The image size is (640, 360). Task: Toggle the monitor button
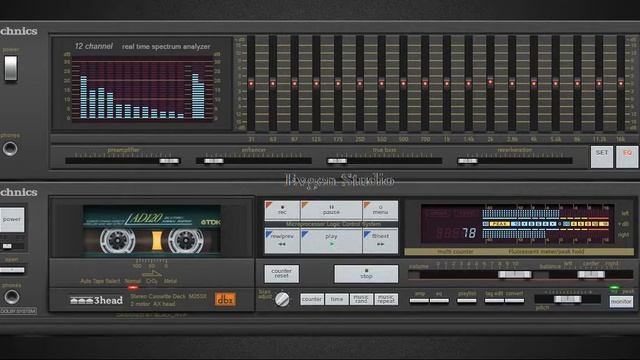621,302
